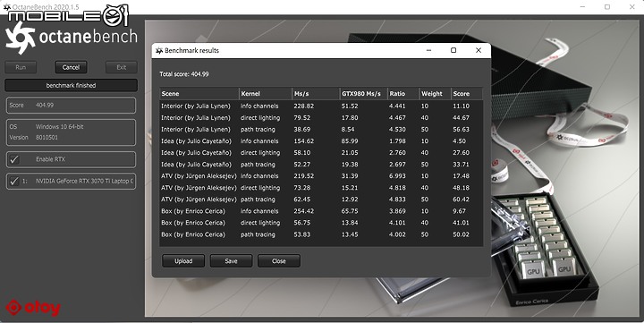This screenshot has height=323, width=644.
Task: Sort by the Score column header
Action: click(467, 94)
